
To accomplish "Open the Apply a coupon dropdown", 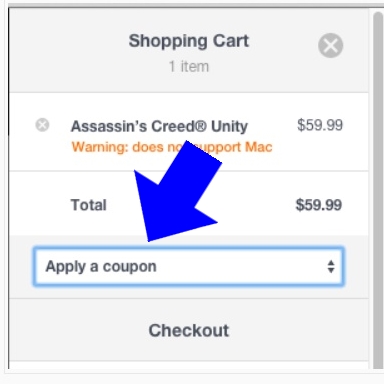I will [189, 266].
